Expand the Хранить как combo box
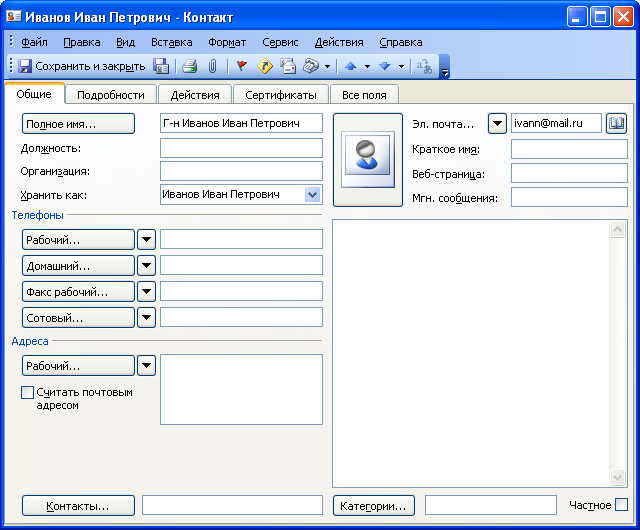This screenshot has width=640, height=530. click(312, 194)
